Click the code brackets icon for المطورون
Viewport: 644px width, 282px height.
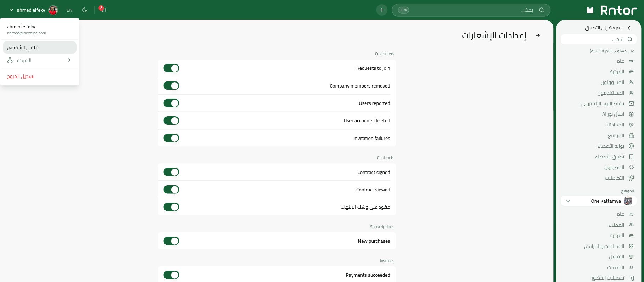click(x=631, y=167)
